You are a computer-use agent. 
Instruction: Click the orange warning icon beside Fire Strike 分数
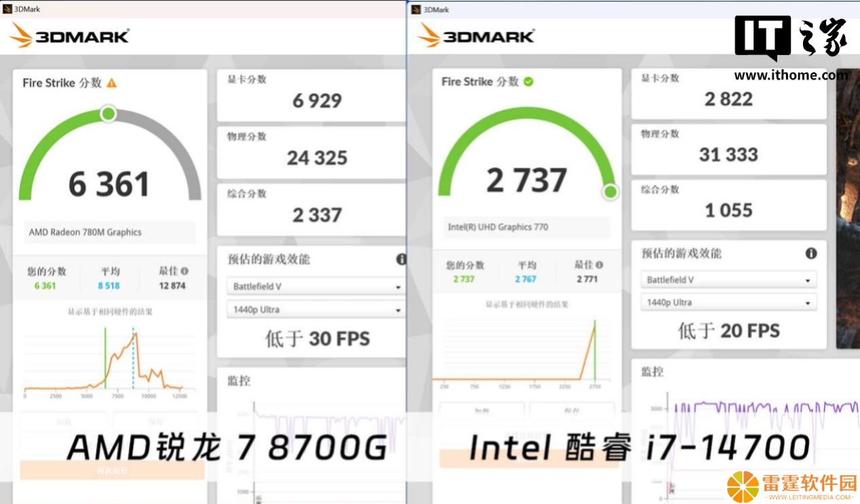pos(112,83)
